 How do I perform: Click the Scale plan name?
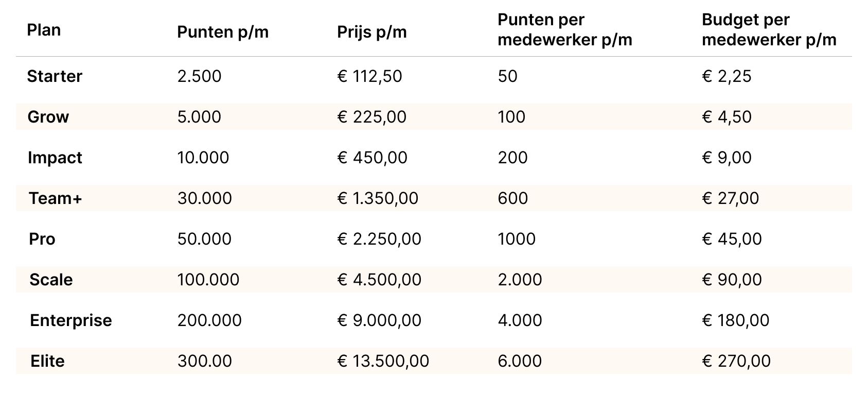point(51,280)
